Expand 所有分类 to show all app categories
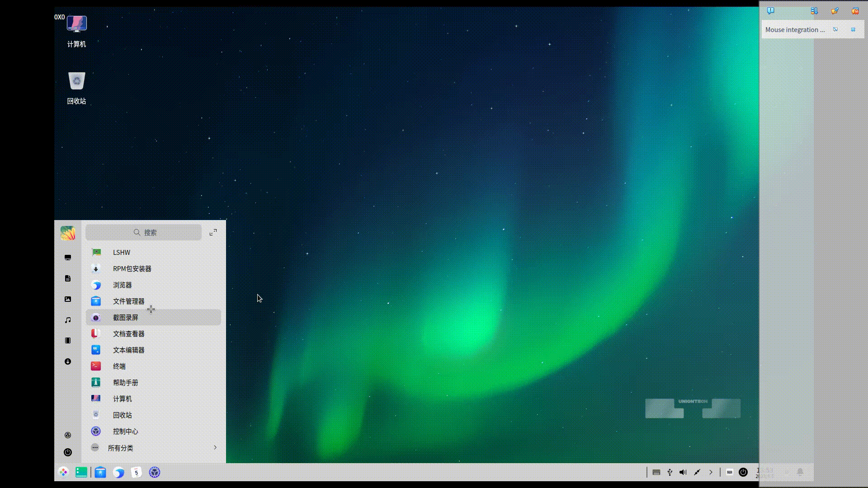 click(121, 448)
